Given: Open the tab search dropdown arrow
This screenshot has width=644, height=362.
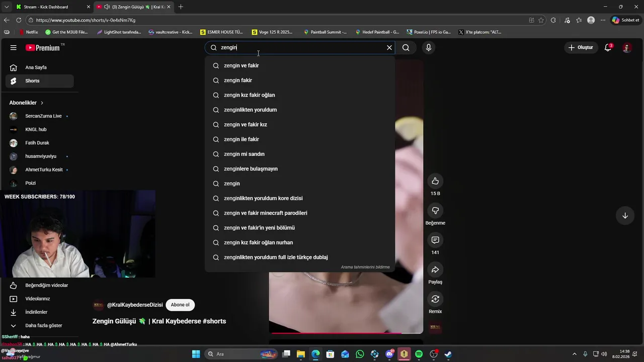Looking at the screenshot, I should (6, 7).
